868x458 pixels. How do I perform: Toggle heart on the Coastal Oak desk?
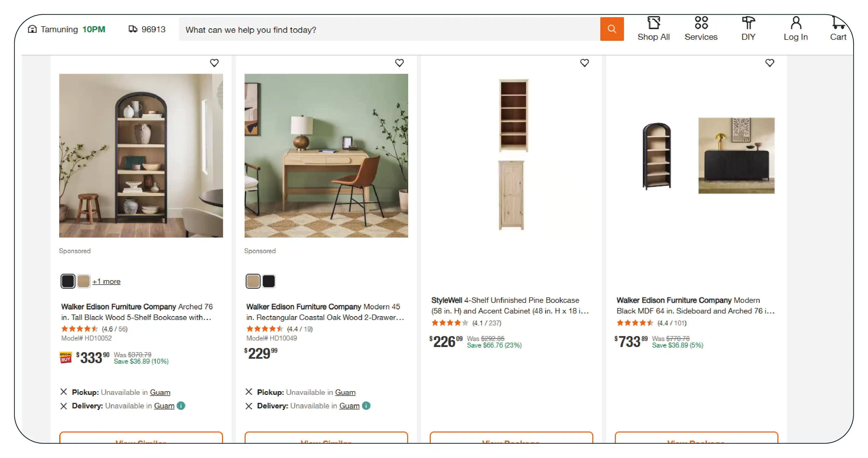pos(399,63)
